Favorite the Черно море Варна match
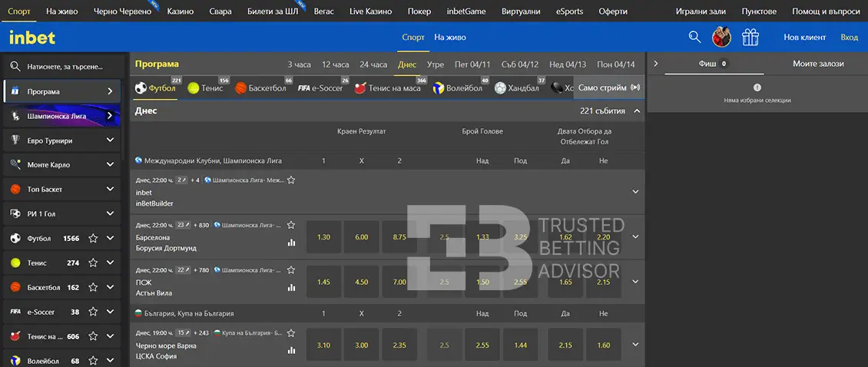Screen dimensions: 868x367 pos(291,333)
